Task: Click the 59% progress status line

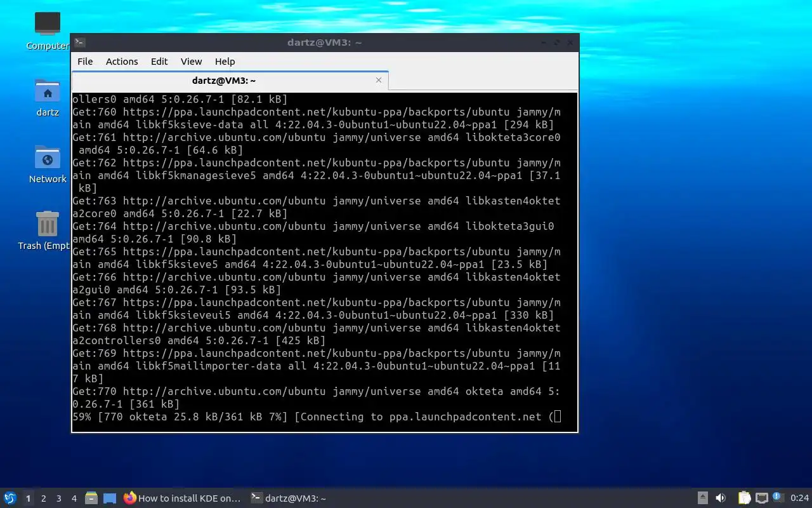Action: (x=316, y=417)
